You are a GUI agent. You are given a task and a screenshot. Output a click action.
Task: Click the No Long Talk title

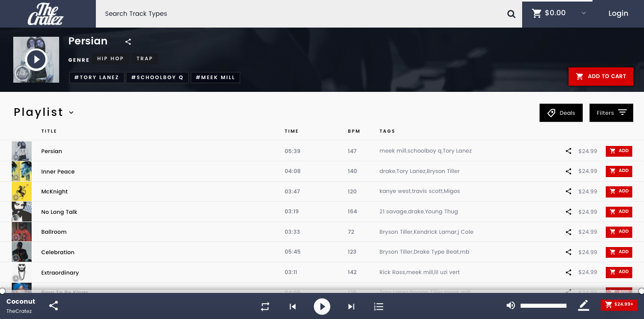59,212
